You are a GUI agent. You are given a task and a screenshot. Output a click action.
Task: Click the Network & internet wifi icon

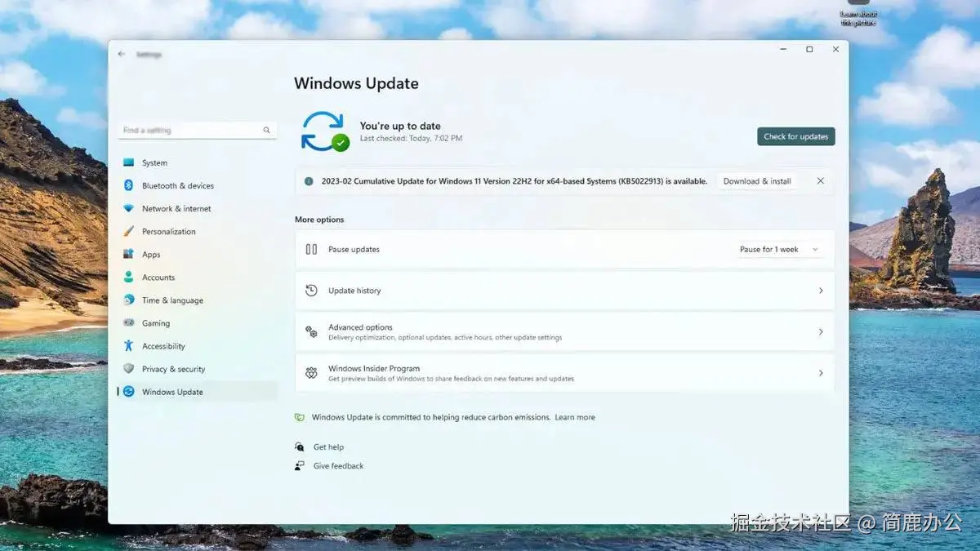[x=128, y=208]
